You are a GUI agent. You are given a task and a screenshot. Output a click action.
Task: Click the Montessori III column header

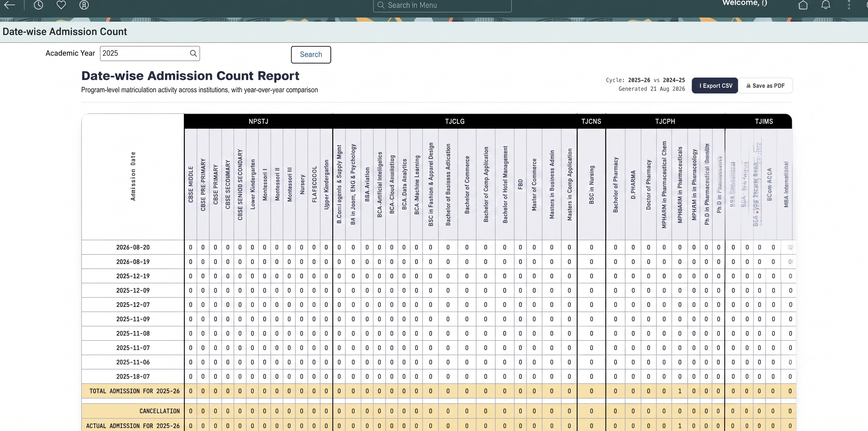pos(289,184)
